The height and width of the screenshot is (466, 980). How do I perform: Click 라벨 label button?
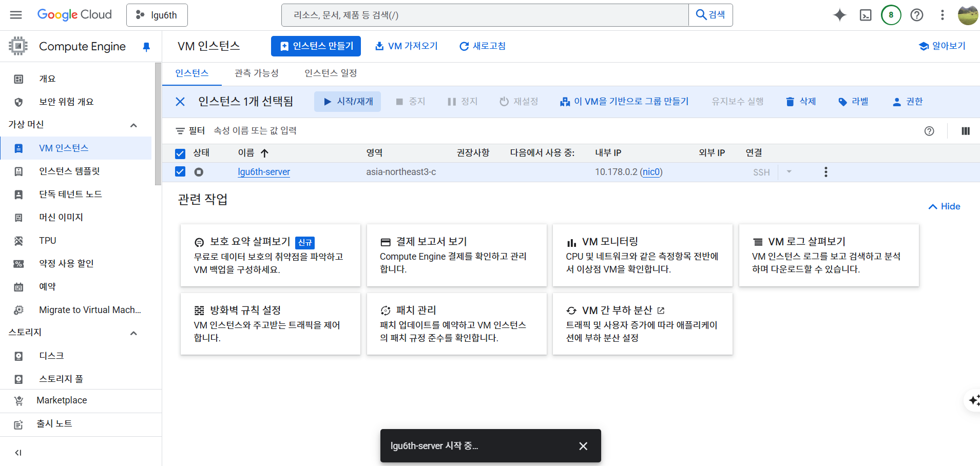click(x=853, y=102)
